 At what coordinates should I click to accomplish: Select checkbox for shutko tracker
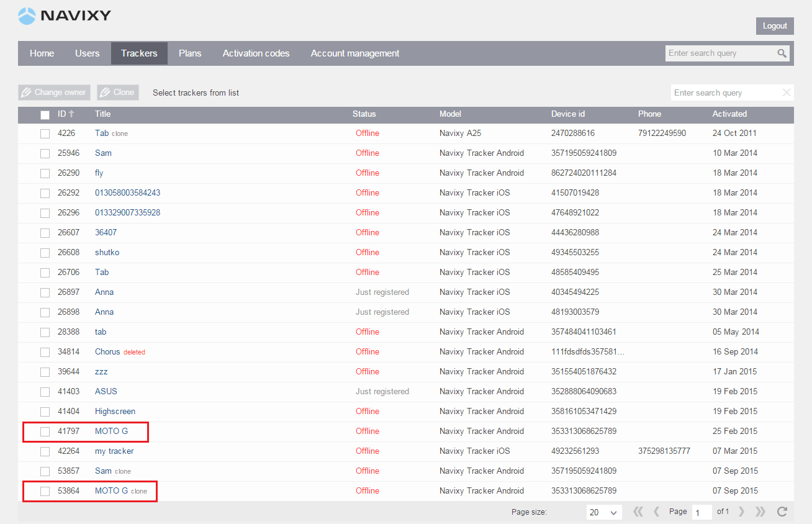45,253
